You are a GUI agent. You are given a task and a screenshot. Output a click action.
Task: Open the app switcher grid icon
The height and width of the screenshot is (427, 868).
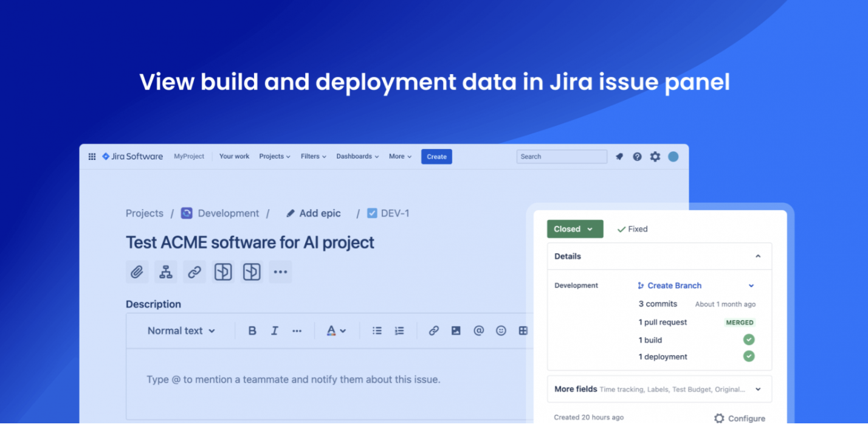92,156
